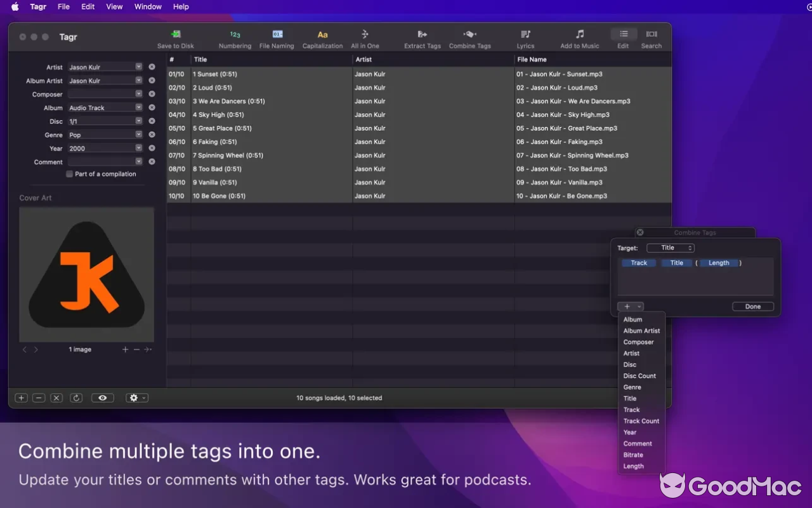812x508 pixels.
Task: Open the Target dropdown in Combine Tags
Action: coord(671,248)
